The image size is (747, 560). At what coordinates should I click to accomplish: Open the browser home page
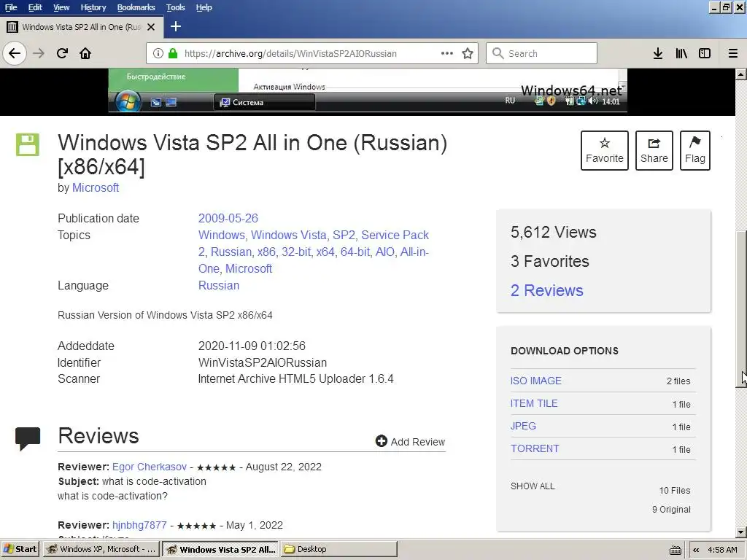pos(85,53)
